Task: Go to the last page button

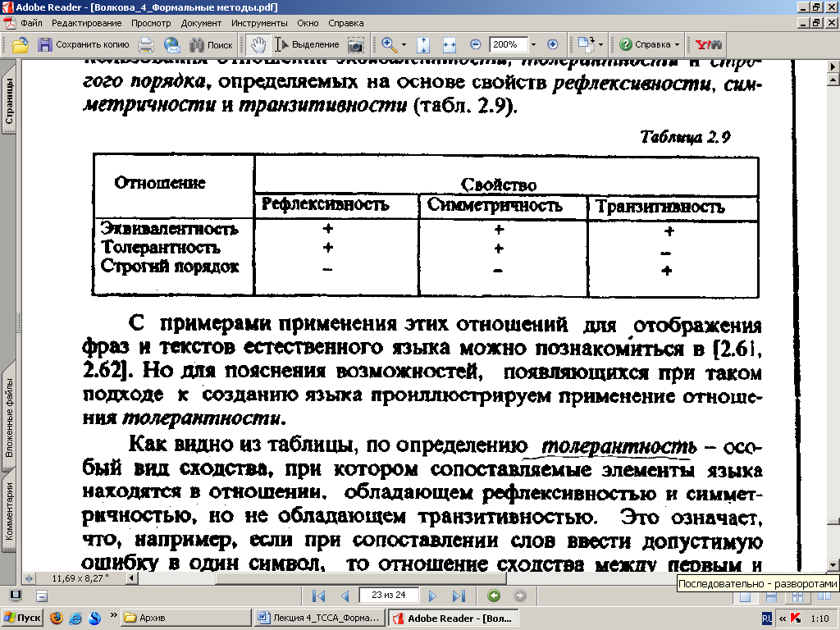Action: tap(459, 596)
